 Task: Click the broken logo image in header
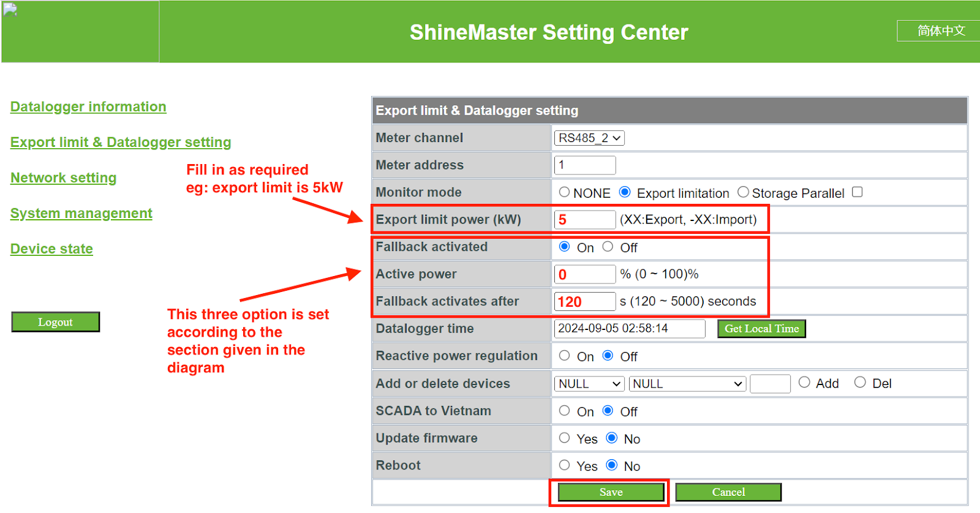(10, 10)
